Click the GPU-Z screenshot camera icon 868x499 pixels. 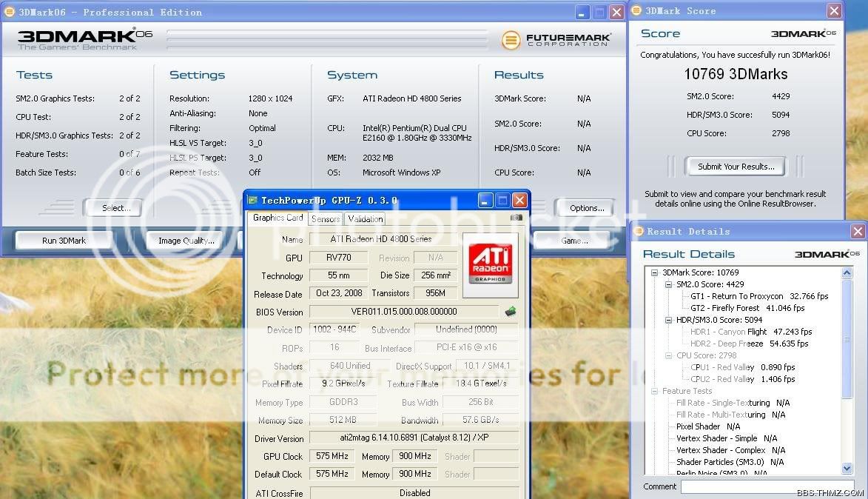click(x=516, y=218)
